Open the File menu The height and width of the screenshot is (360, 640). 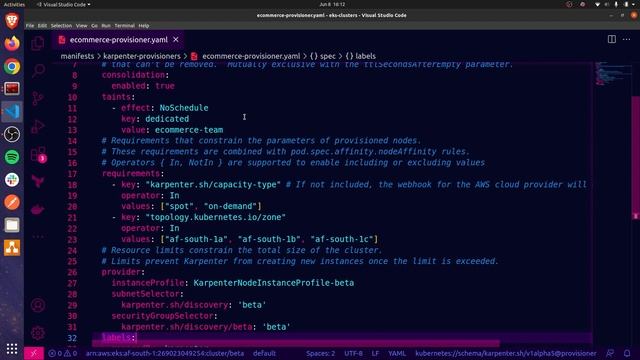(30, 26)
